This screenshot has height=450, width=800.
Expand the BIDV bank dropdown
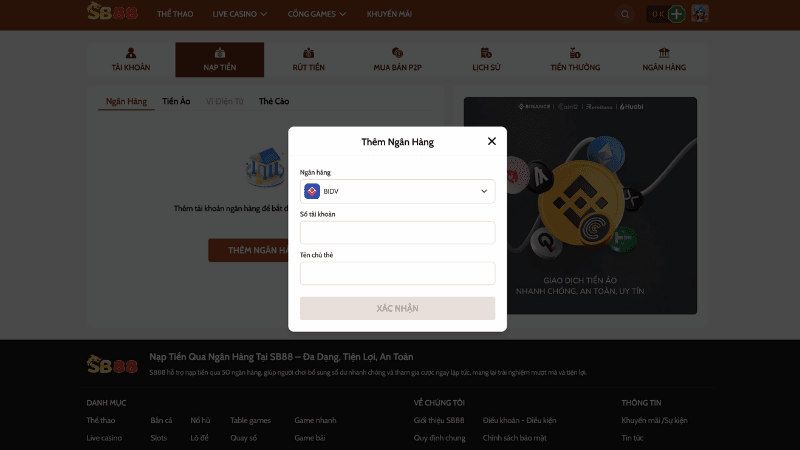point(397,191)
